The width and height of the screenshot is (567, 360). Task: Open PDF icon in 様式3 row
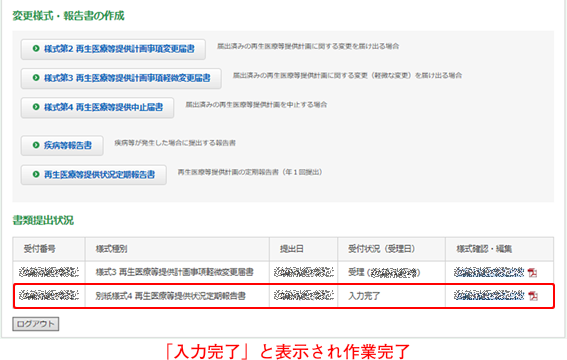[532, 273]
